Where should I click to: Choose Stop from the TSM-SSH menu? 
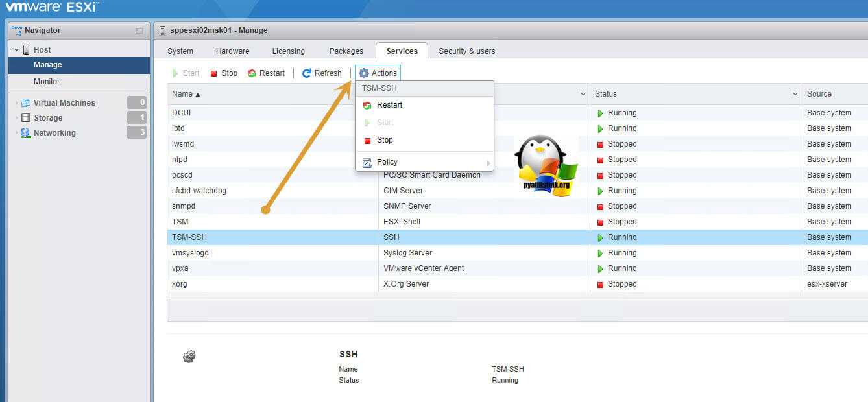(385, 140)
